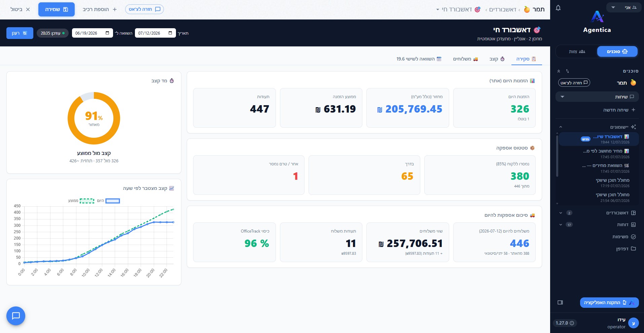
Task: Click the version 1.27.0 info badge
Action: click(x=565, y=323)
